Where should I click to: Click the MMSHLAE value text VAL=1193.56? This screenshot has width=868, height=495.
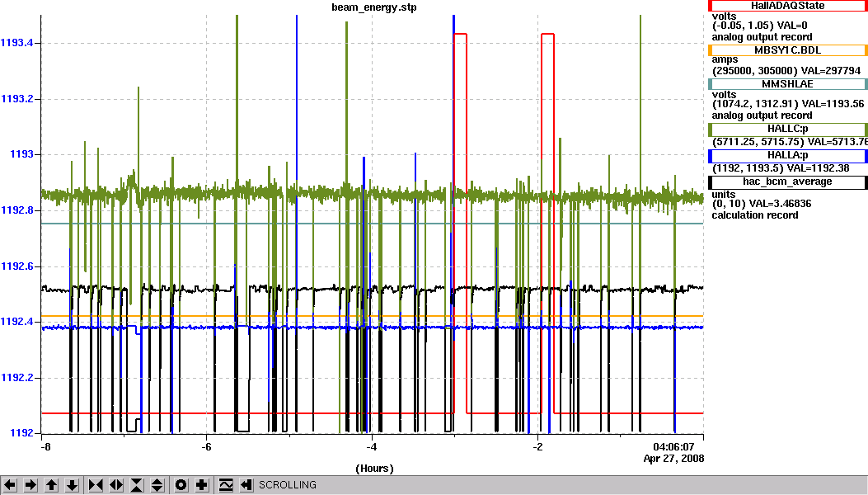pos(833,104)
